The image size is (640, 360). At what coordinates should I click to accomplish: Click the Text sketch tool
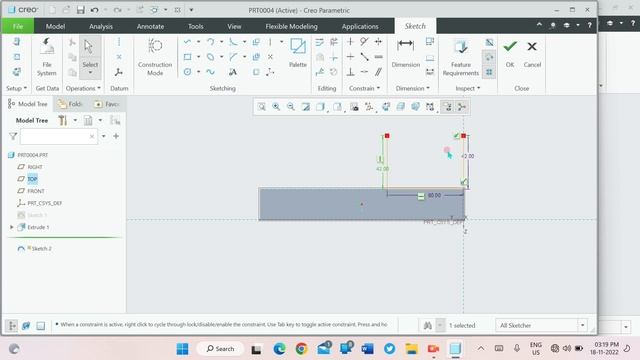tap(233, 72)
